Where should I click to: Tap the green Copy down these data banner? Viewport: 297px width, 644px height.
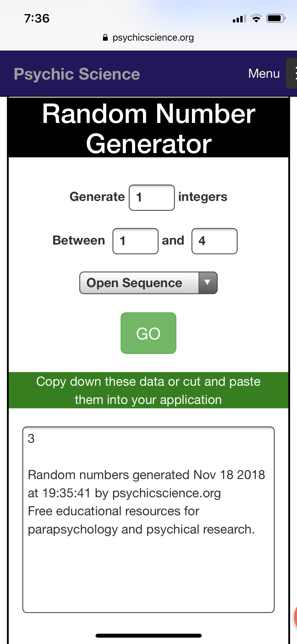[148, 390]
